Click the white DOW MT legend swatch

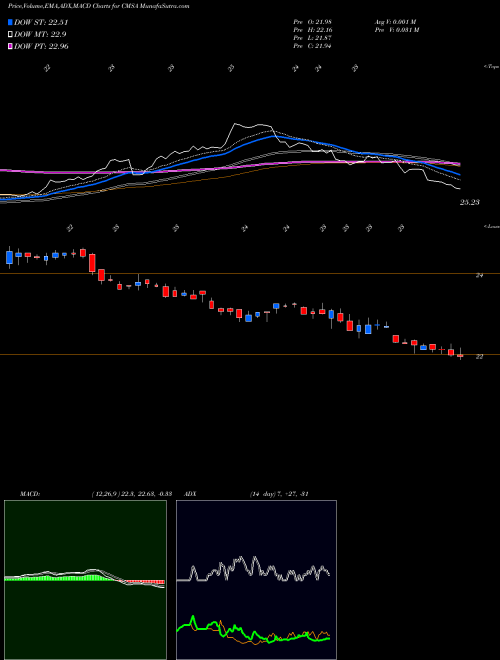click(x=10, y=35)
